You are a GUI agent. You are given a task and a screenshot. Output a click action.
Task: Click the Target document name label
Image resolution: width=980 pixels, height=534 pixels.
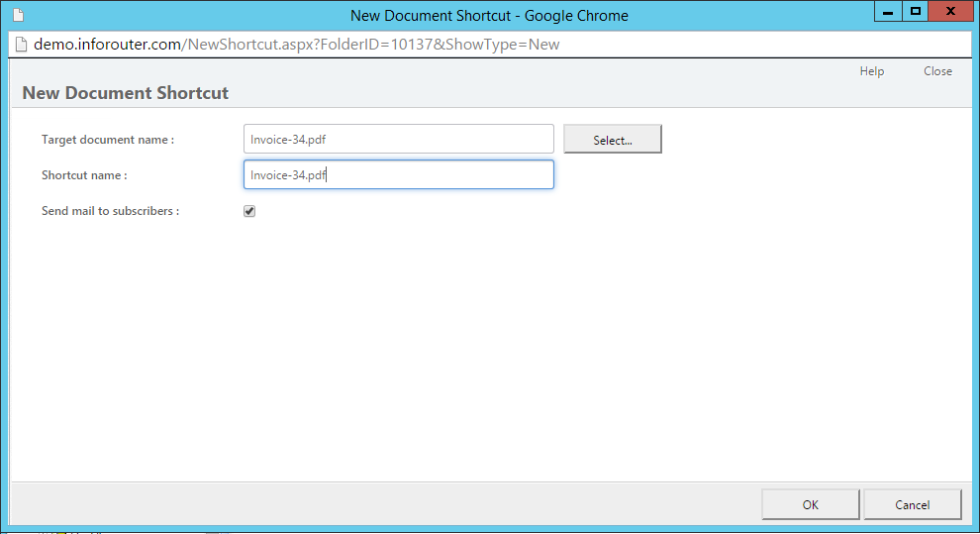pos(108,140)
